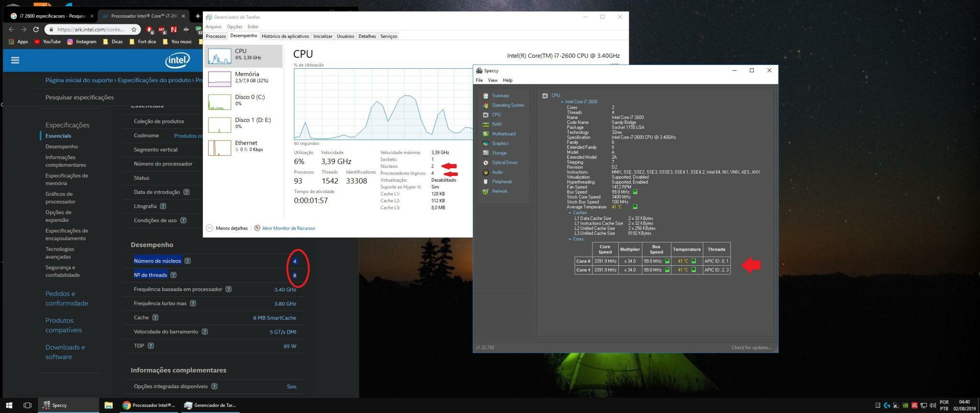Jump to Desempenho section in sidebar

pyautogui.click(x=61, y=146)
